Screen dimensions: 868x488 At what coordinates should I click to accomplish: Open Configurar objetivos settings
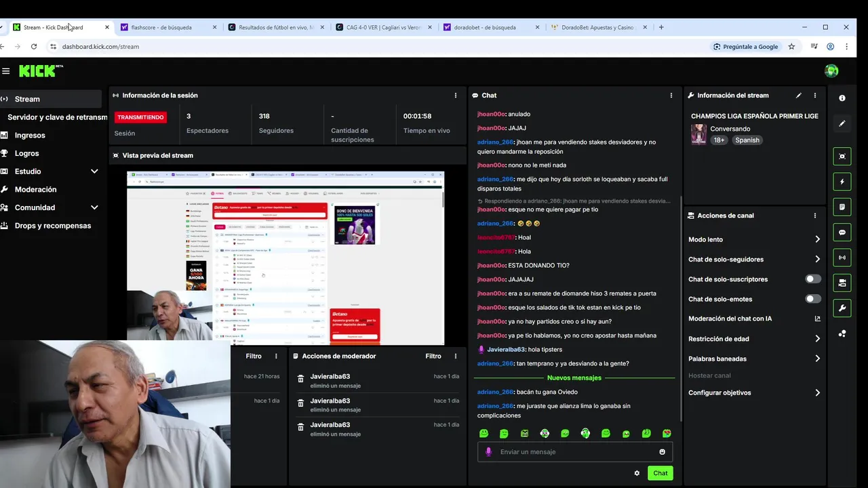point(754,392)
